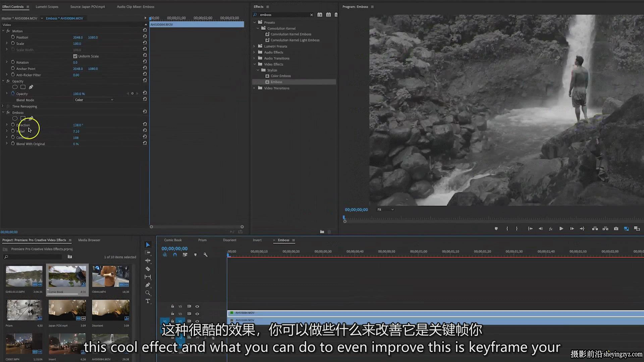Viewport: 644px width, 362px height.
Task: Create rectangle mask under Opacity effect
Action: [x=23, y=87]
